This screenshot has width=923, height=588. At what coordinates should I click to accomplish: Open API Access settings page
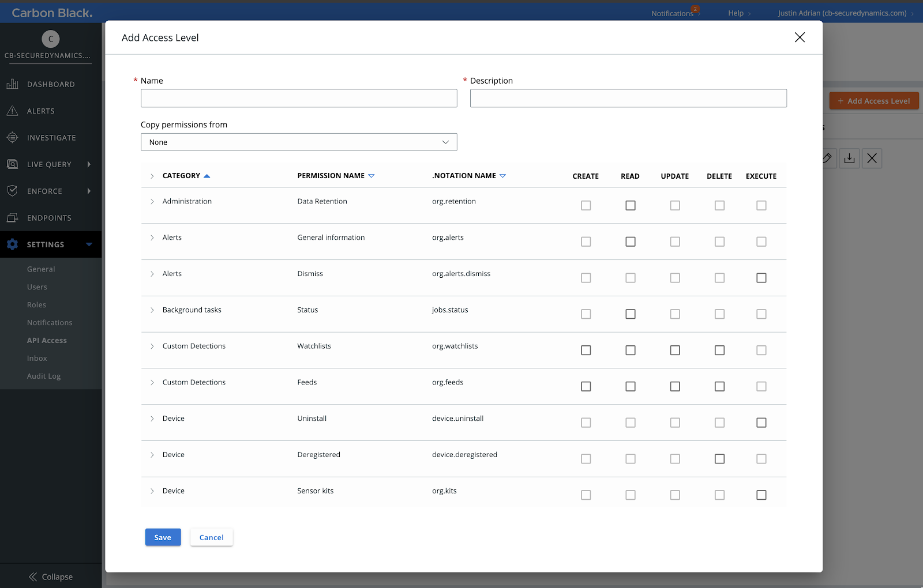[47, 341]
